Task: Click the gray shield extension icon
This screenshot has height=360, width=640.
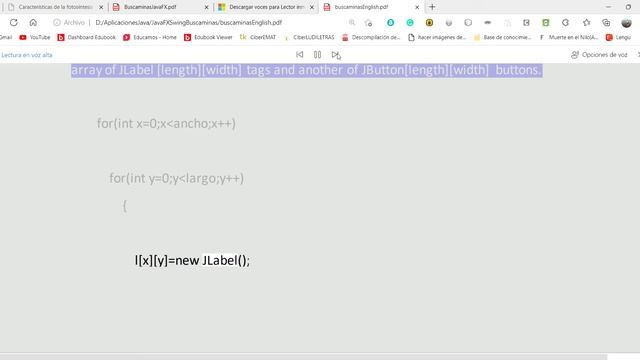Action: 468,23
